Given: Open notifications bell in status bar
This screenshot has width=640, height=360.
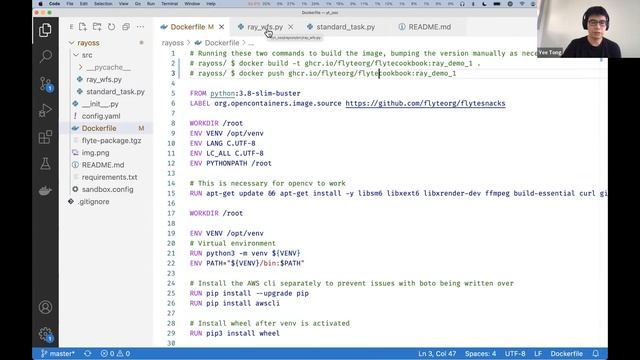Looking at the screenshot, I should tap(596, 353).
